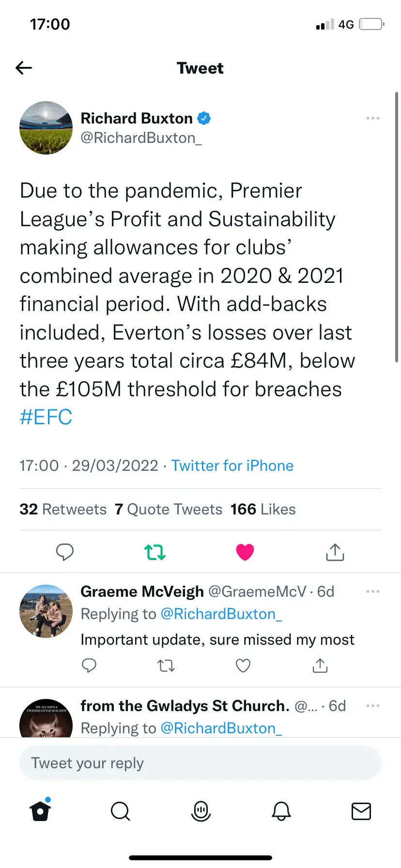Open Spaces microphone tab
Screen dimensions: 401x868
coord(201,811)
